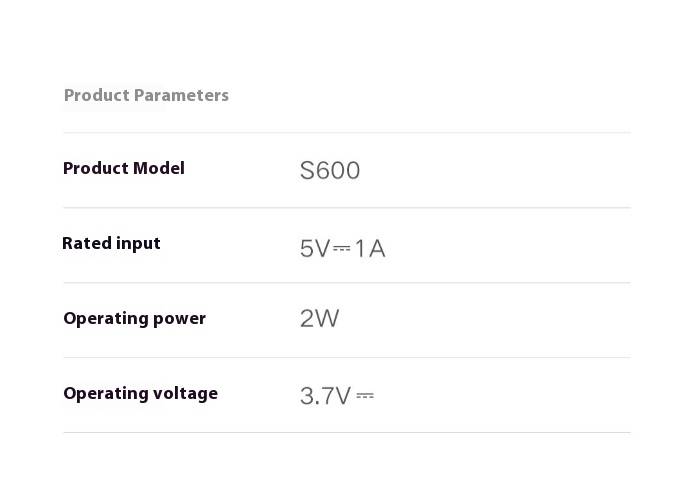This screenshot has width=693, height=480.
Task: Select the 2W operating power value
Action: click(x=320, y=318)
